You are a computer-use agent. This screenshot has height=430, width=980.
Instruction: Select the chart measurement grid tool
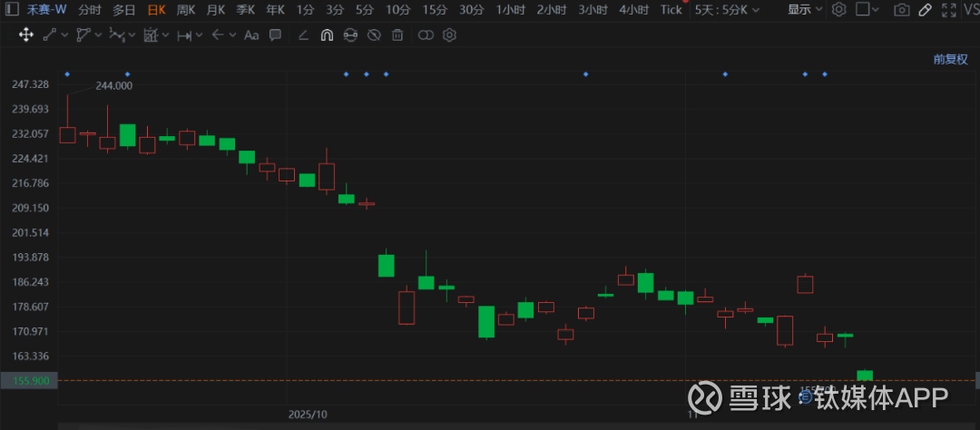click(x=150, y=35)
